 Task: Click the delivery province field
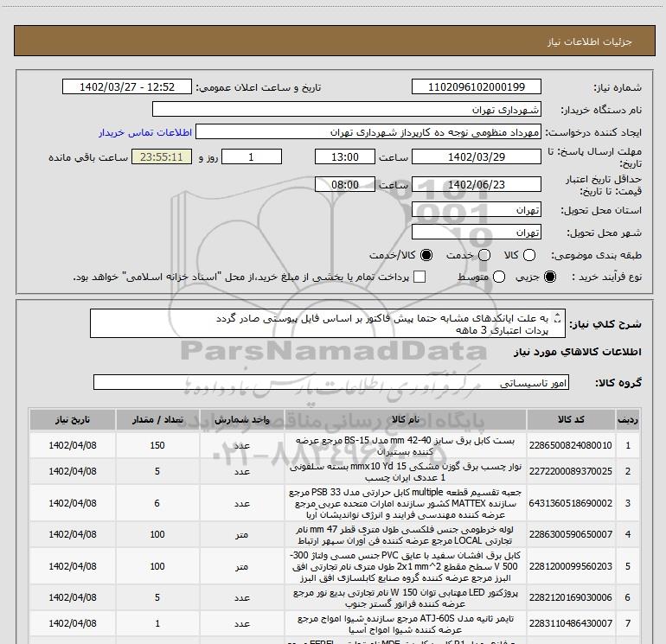coord(476,210)
